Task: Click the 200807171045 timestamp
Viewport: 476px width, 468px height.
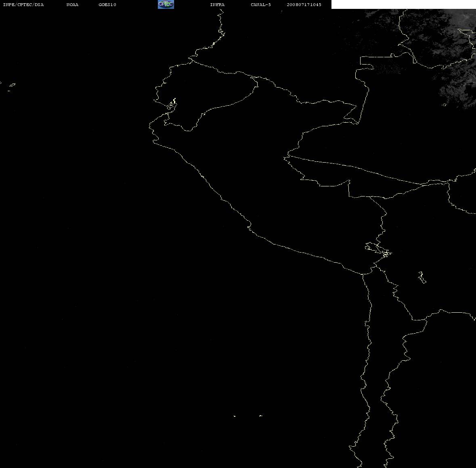Action: click(x=304, y=4)
